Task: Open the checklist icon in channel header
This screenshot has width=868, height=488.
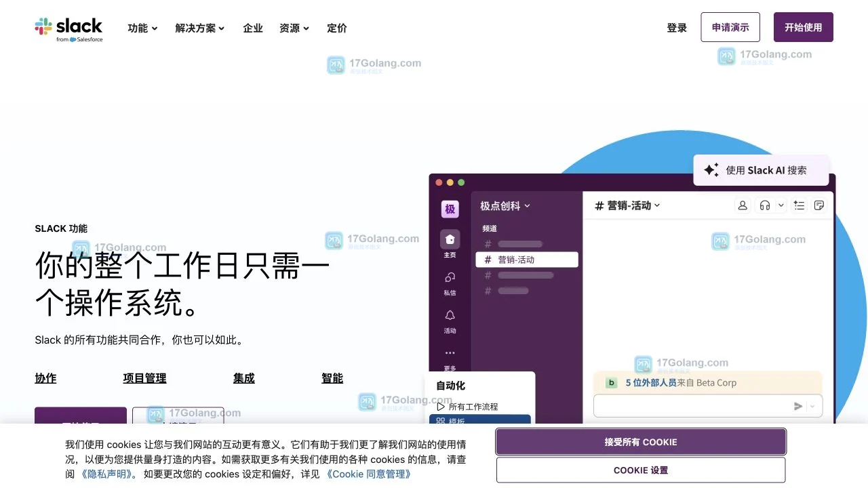Action: [800, 205]
